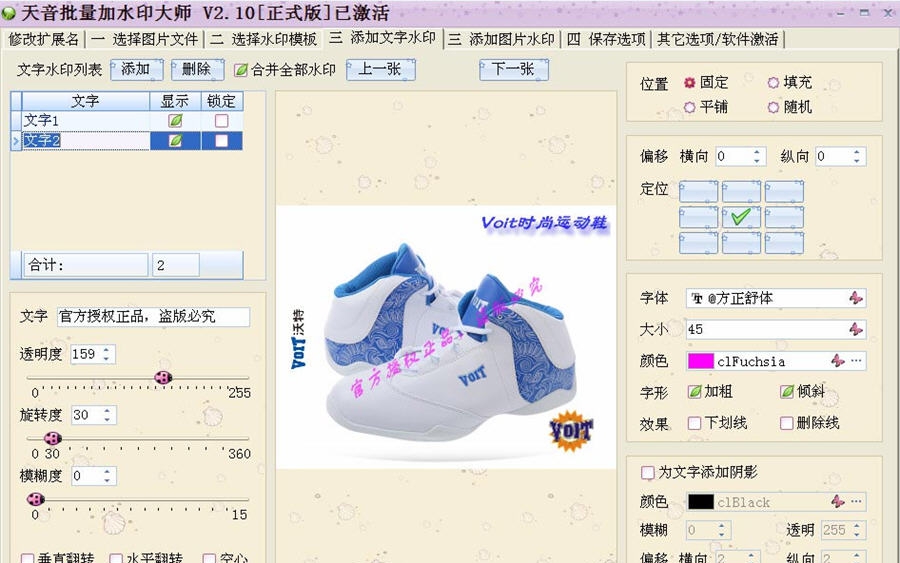Switch to 一 选择图片文件 tab

click(x=144, y=39)
